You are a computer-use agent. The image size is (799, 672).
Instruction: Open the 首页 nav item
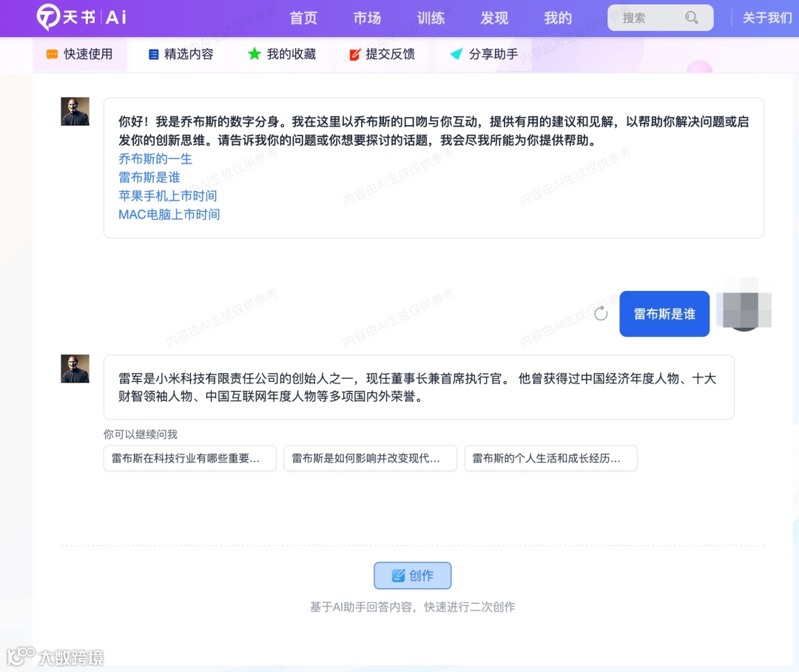304,19
